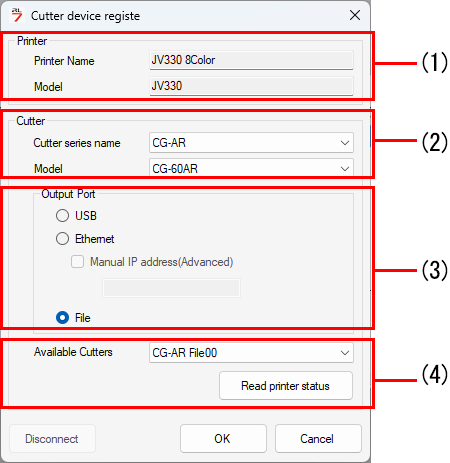This screenshot has height=463, width=450.
Task: Click the Read printer status button
Action: coord(286,386)
